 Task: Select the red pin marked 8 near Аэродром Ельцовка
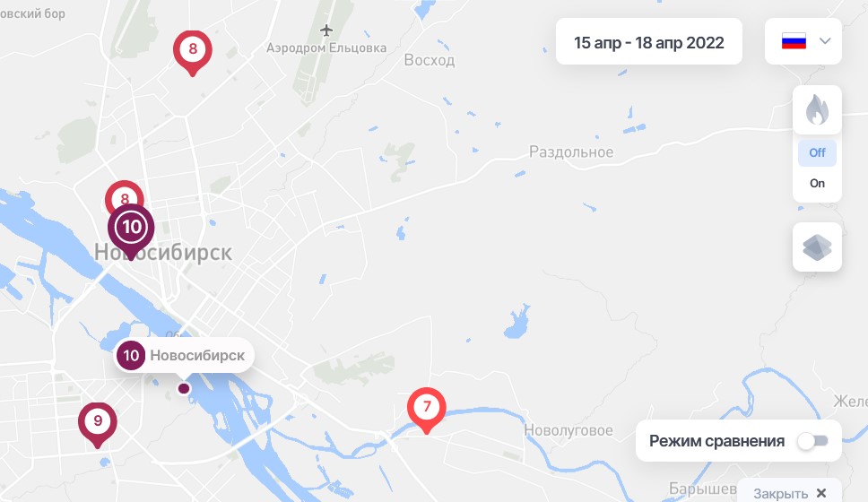[193, 53]
